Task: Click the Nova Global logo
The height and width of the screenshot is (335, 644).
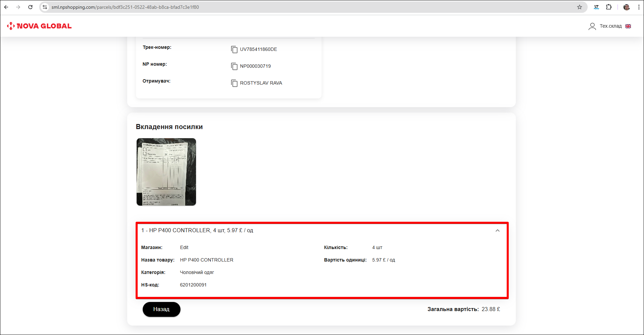Action: [x=39, y=26]
